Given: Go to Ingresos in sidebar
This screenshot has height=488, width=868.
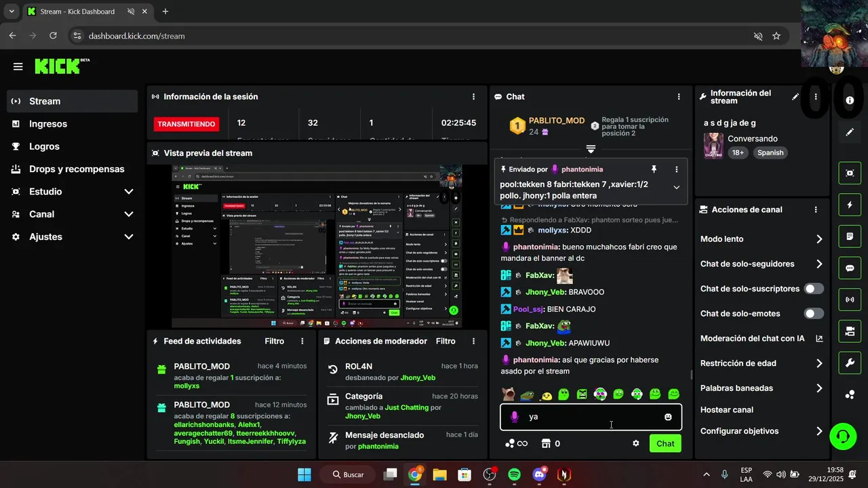Looking at the screenshot, I should (x=73, y=124).
